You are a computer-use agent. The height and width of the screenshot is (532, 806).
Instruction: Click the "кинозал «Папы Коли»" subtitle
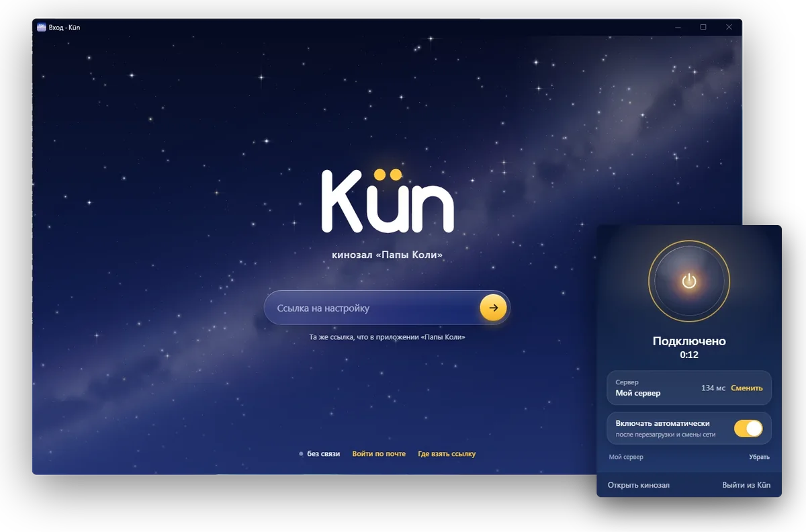pyautogui.click(x=388, y=256)
